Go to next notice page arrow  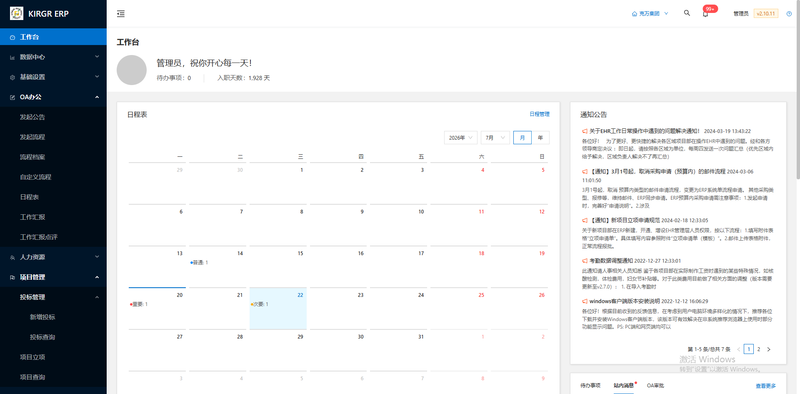(x=768, y=350)
